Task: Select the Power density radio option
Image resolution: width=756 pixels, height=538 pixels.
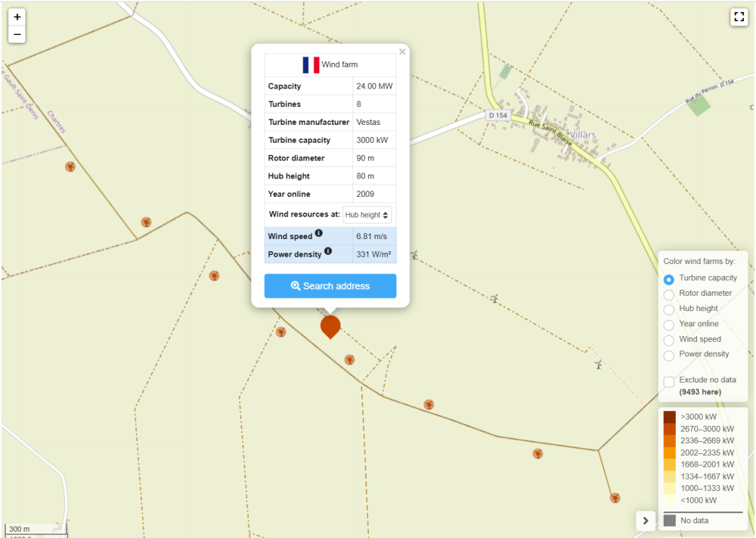Action: [x=669, y=355]
